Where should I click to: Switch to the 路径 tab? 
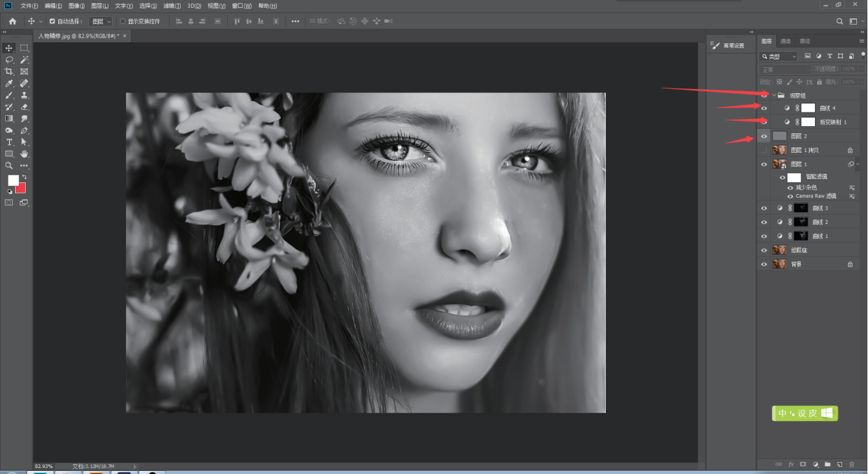(x=805, y=41)
